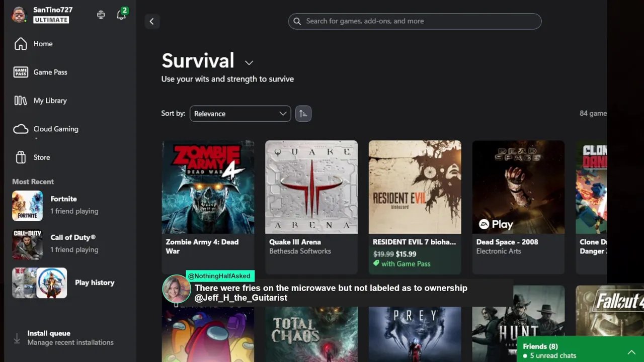This screenshot has height=362, width=644.
Task: Click inside the Search for games field
Action: (x=415, y=21)
